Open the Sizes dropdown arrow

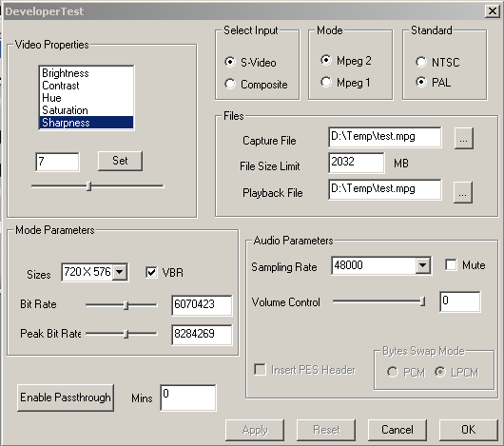coord(120,272)
